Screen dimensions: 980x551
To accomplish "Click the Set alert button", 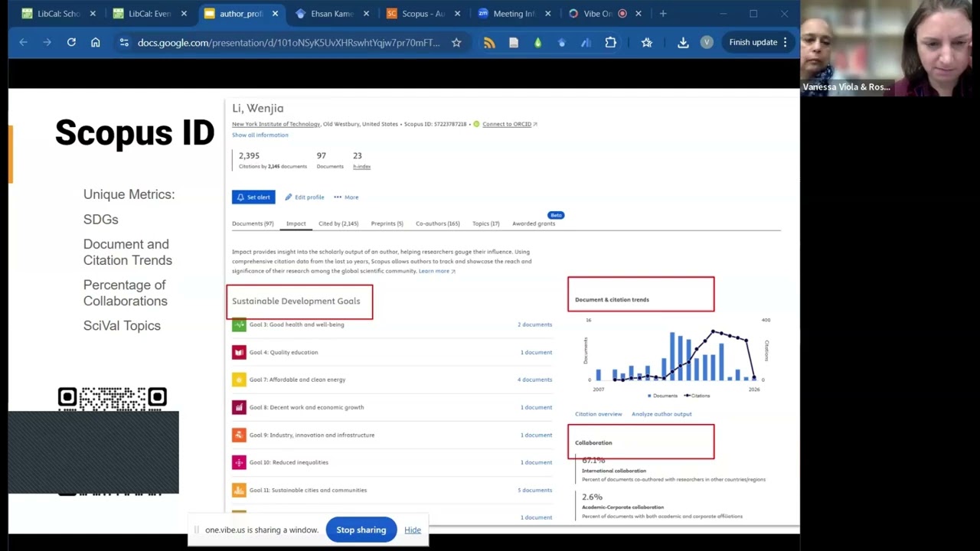I will [x=253, y=197].
